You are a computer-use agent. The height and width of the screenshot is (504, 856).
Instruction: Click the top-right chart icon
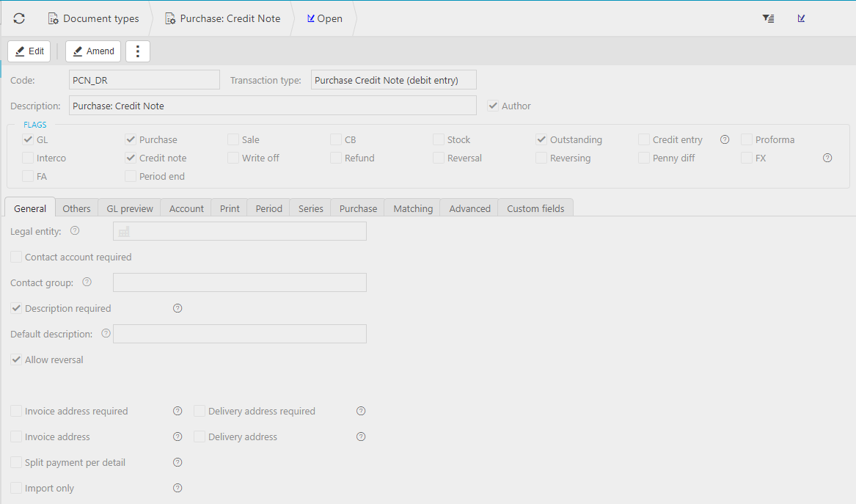tap(801, 18)
